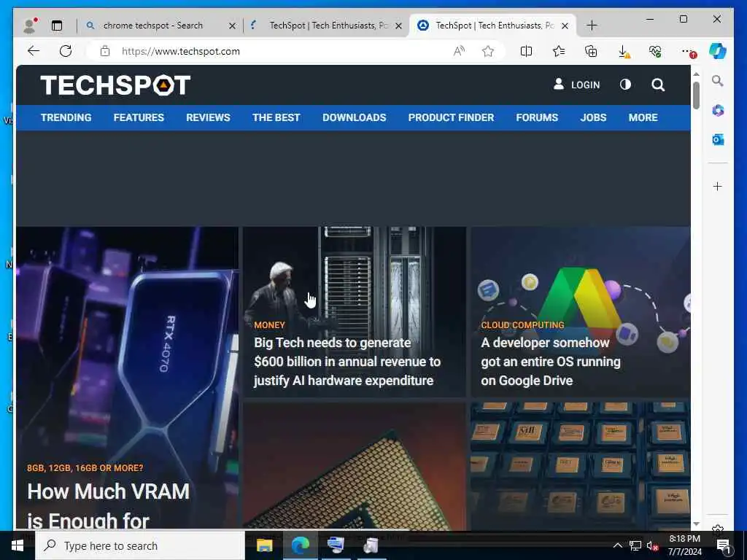Open File Explorer from taskbar
747x560 pixels.
click(264, 545)
